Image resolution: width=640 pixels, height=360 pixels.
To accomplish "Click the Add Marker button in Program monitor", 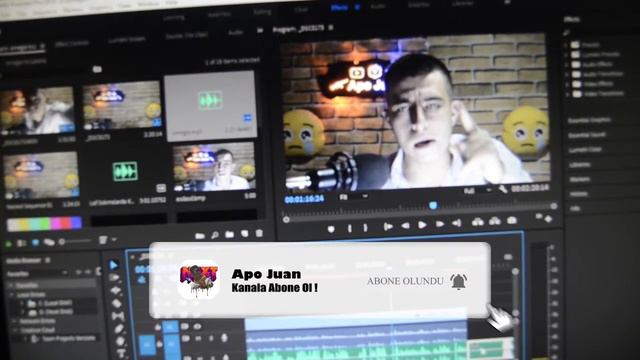I will click(331, 229).
